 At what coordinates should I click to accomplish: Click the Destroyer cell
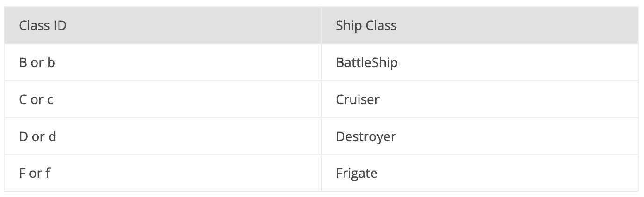(480, 136)
